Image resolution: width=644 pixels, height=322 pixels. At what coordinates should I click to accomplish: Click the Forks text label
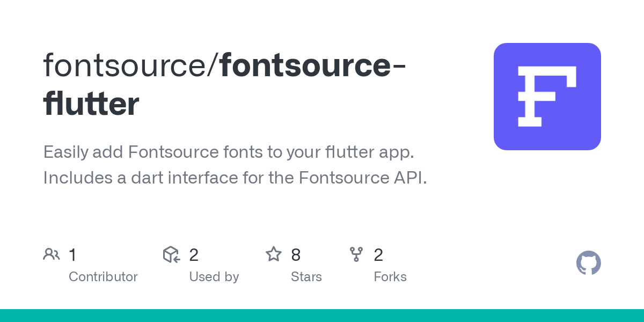(390, 277)
